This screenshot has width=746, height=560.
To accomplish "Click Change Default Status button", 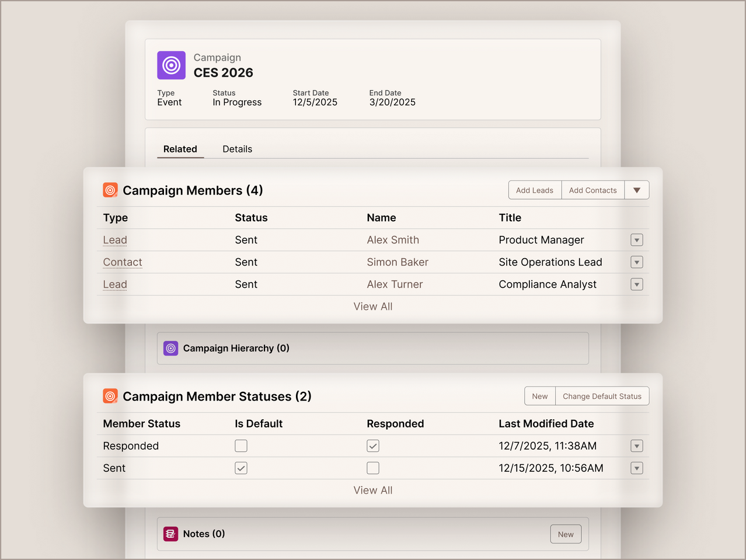I will pyautogui.click(x=602, y=396).
